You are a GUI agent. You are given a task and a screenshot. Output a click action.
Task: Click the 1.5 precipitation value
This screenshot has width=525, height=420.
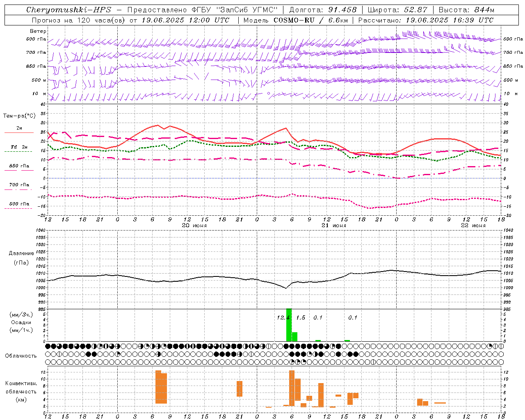click(x=301, y=317)
